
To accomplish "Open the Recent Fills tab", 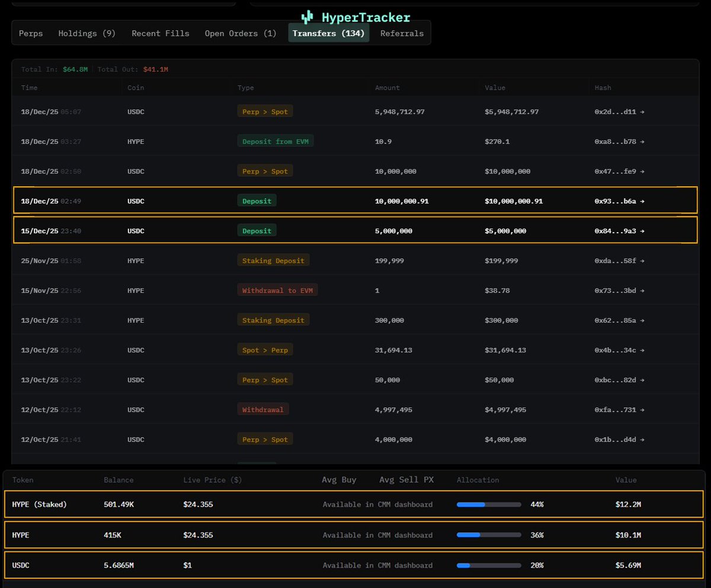I will 161,33.
